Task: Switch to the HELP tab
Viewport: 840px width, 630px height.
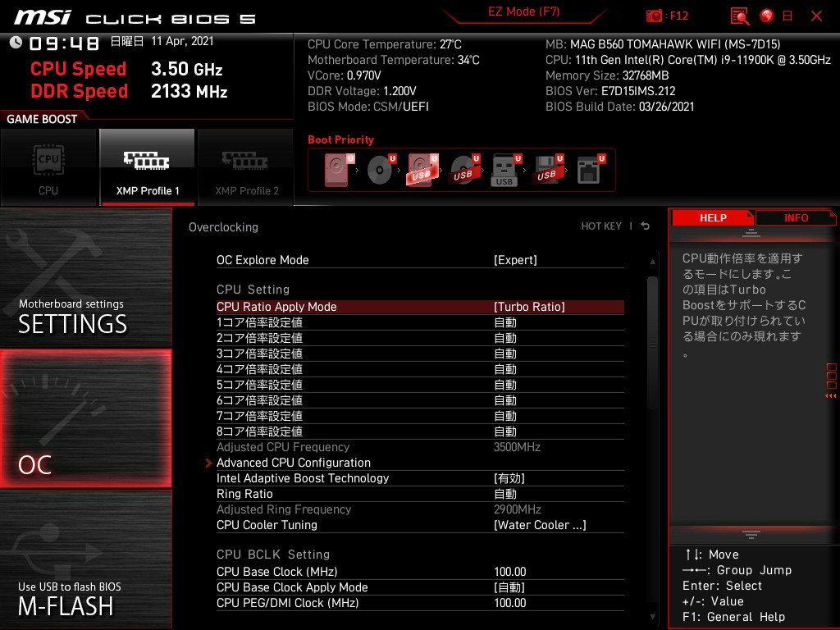Action: [x=713, y=218]
